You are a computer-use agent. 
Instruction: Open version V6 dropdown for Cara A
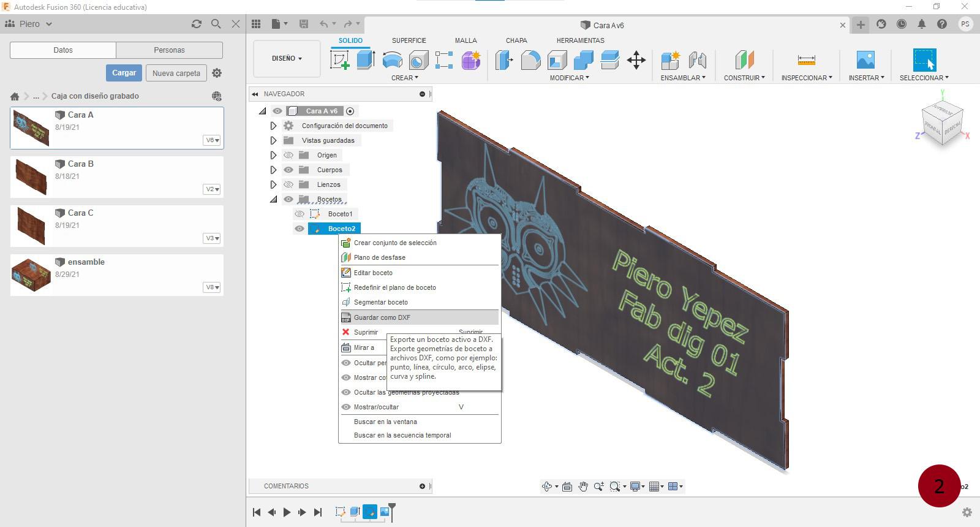click(212, 140)
